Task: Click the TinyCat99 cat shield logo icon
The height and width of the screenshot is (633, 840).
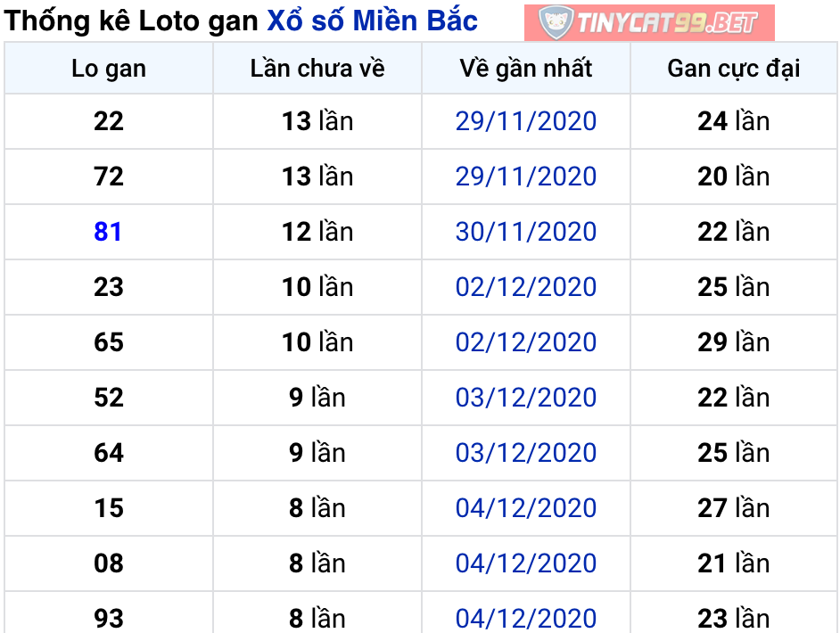Action: 556,22
